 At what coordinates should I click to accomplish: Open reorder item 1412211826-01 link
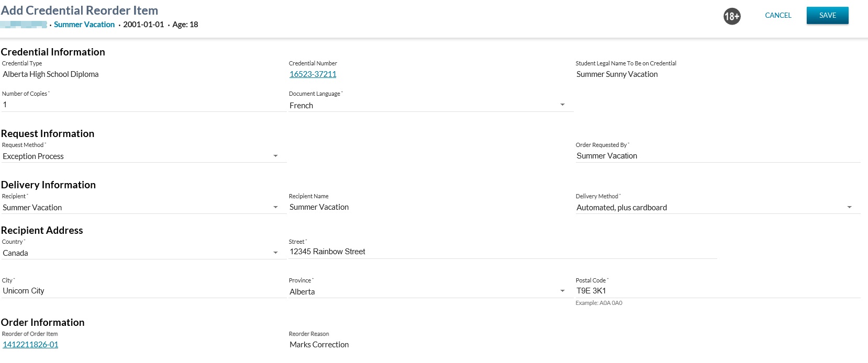point(30,345)
